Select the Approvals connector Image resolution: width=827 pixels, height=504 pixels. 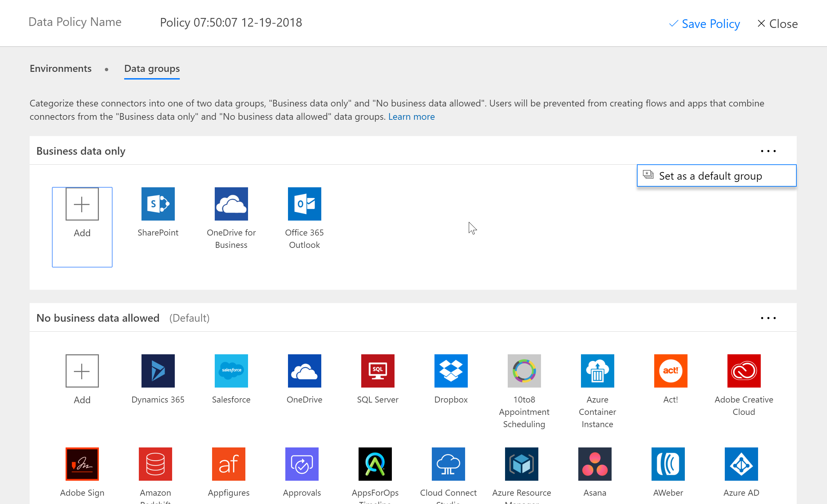coord(301,464)
